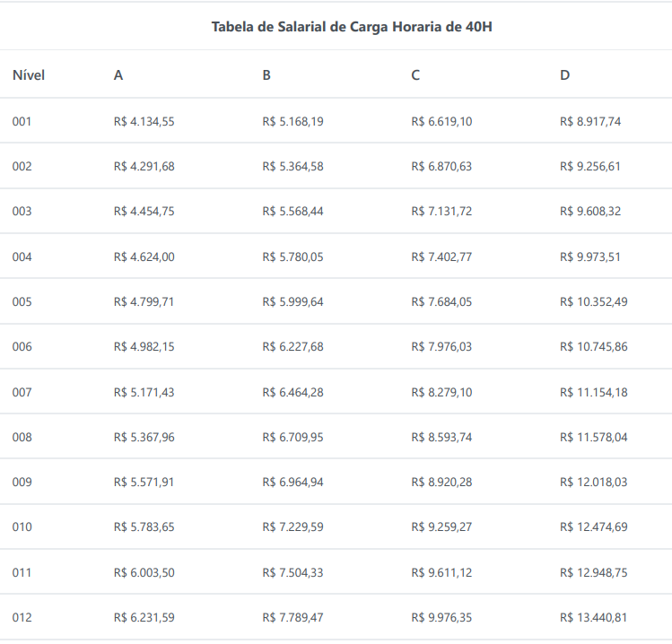Click the value 'R$ 5.568,44'
672x644 pixels.
[x=292, y=212]
